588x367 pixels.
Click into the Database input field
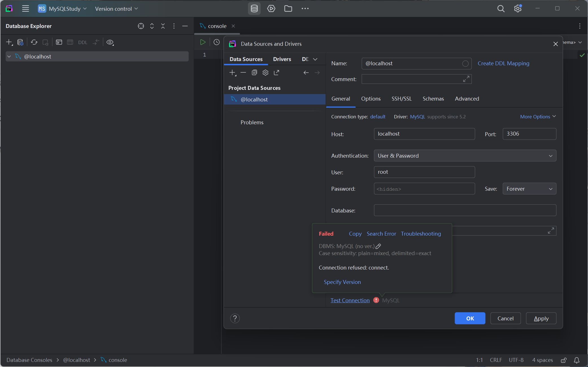tap(465, 210)
